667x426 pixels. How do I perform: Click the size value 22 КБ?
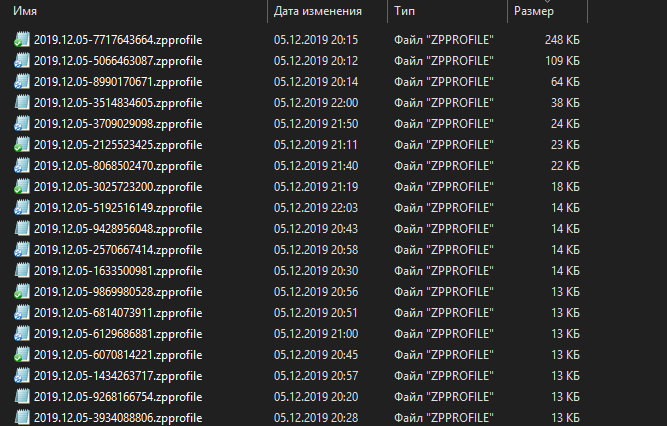point(565,166)
